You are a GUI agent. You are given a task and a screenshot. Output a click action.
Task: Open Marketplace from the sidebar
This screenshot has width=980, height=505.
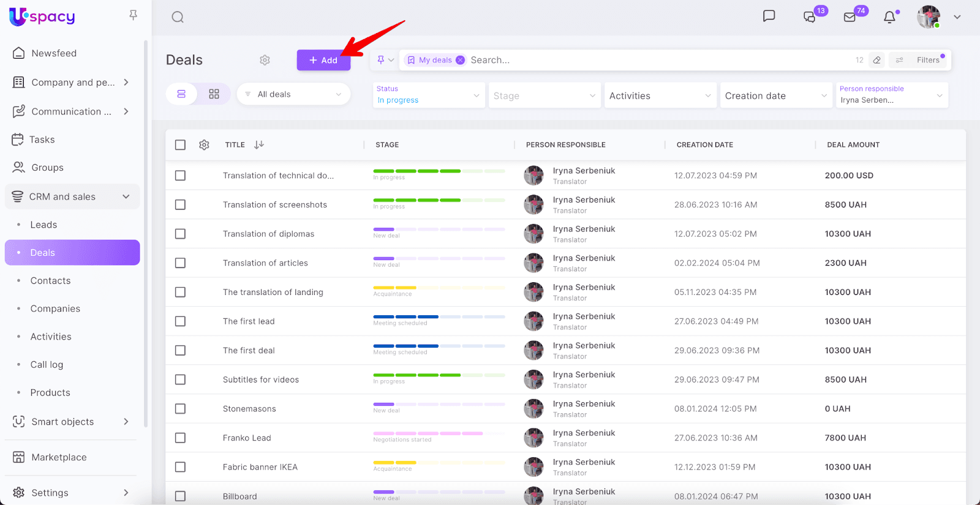(59, 457)
